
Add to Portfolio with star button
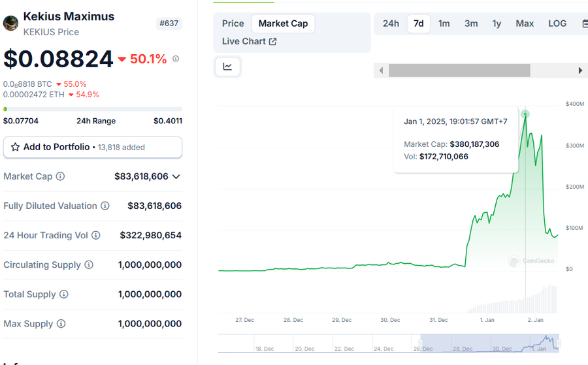[92, 147]
